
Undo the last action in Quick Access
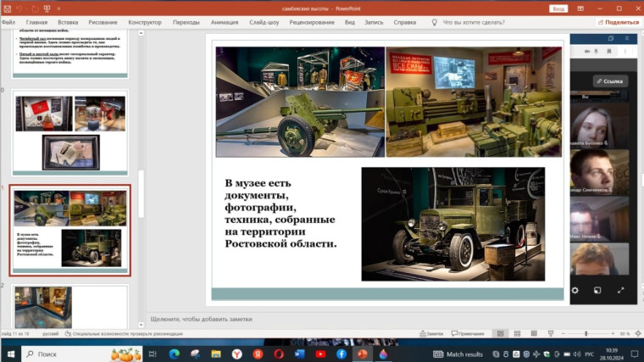pos(19,8)
